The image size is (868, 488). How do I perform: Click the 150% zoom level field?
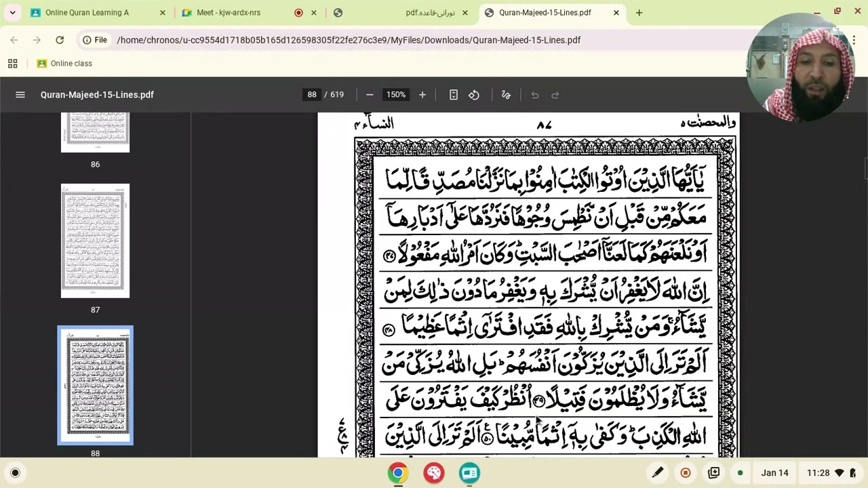pyautogui.click(x=396, y=95)
